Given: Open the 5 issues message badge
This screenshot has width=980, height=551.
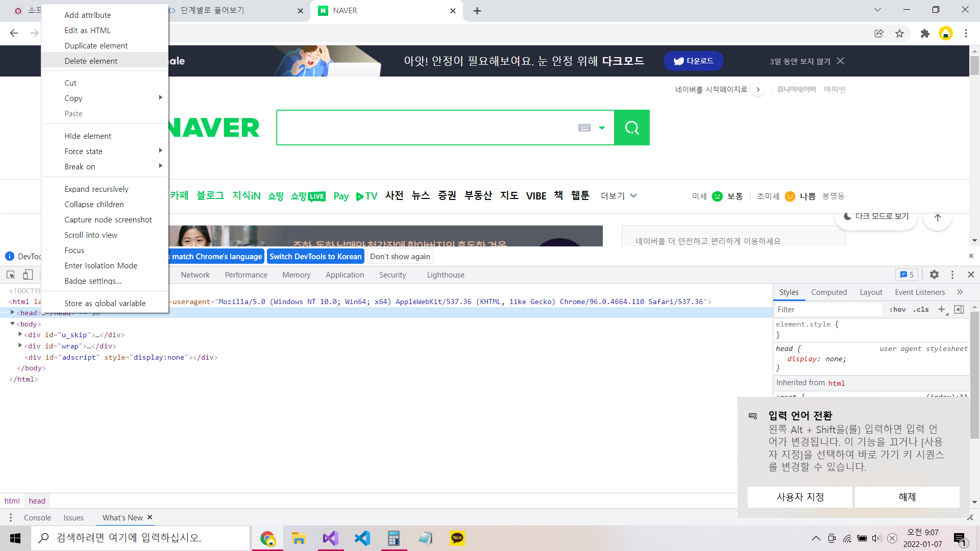Looking at the screenshot, I should pyautogui.click(x=906, y=274).
